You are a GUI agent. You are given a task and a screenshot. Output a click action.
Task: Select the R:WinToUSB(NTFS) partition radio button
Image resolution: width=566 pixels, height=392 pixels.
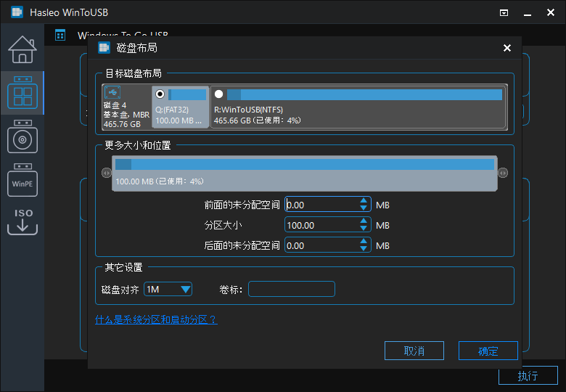point(218,94)
